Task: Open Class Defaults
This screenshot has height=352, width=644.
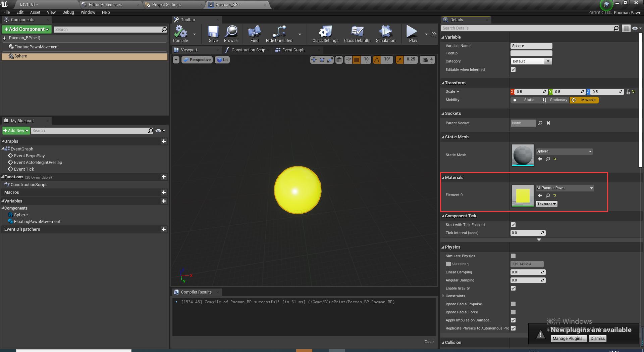Action: (x=357, y=34)
